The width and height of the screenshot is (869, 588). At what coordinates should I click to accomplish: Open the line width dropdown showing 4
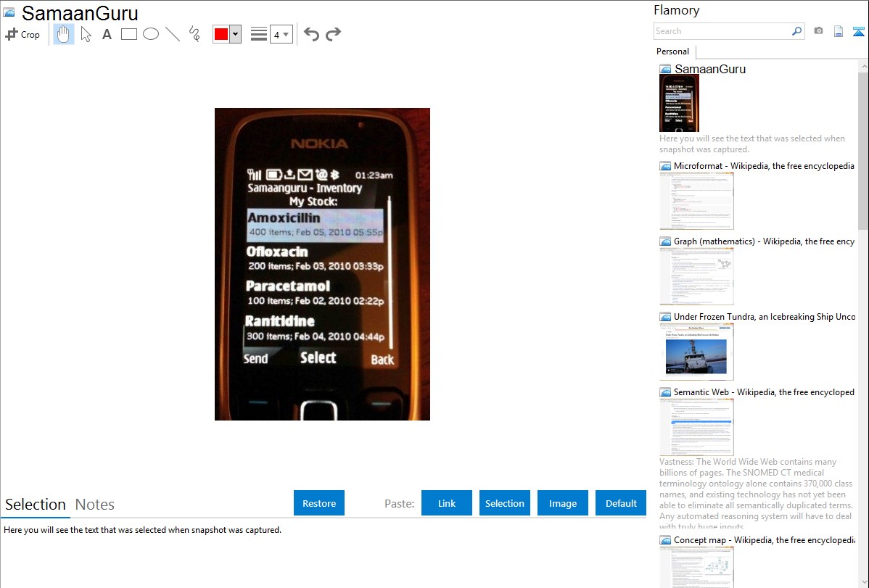coord(281,34)
